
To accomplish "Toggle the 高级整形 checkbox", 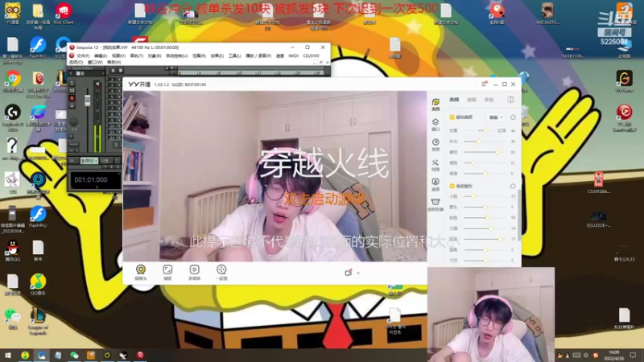I will pyautogui.click(x=452, y=186).
